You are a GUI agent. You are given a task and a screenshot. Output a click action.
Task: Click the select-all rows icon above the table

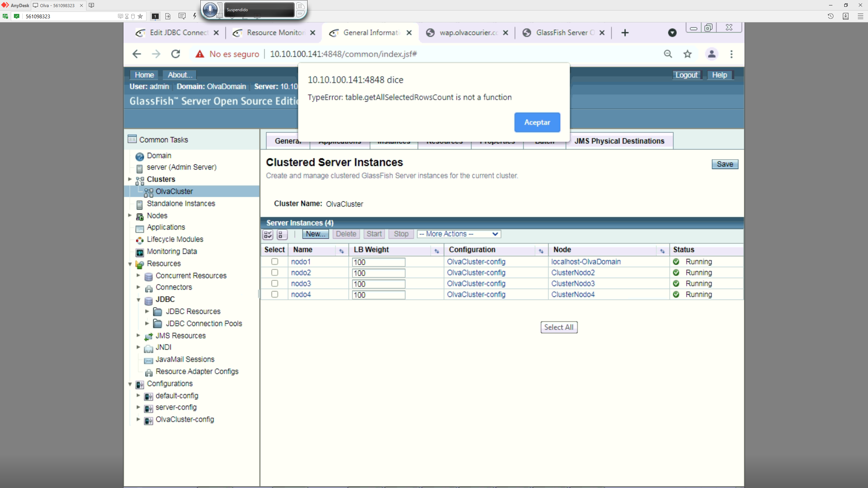click(x=268, y=234)
